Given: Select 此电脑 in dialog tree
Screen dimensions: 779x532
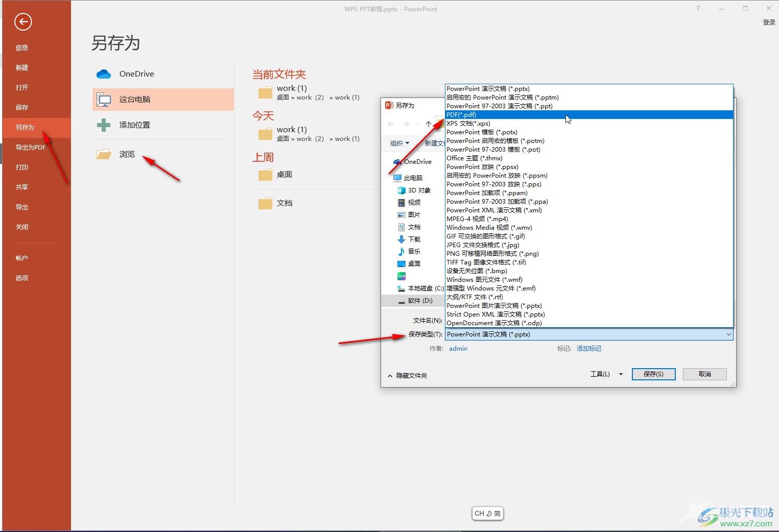Looking at the screenshot, I should [408, 178].
